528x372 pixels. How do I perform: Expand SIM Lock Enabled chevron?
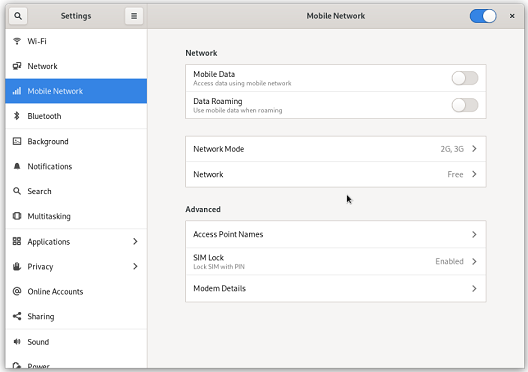(474, 261)
